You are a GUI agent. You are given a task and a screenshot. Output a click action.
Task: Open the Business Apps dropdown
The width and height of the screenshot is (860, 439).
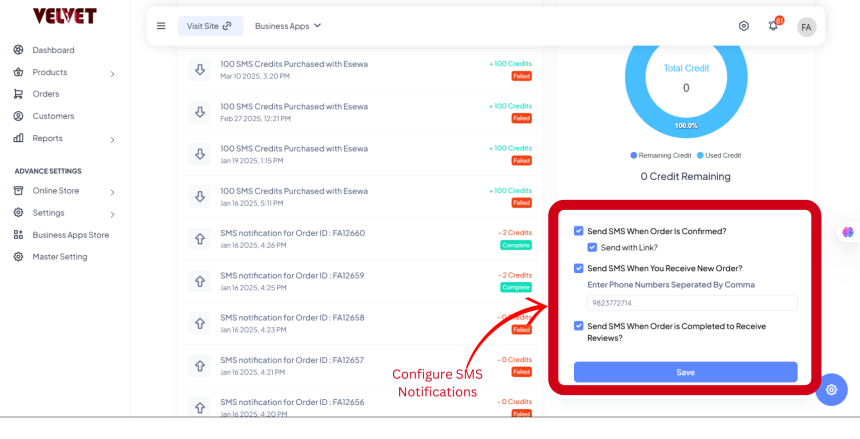288,26
